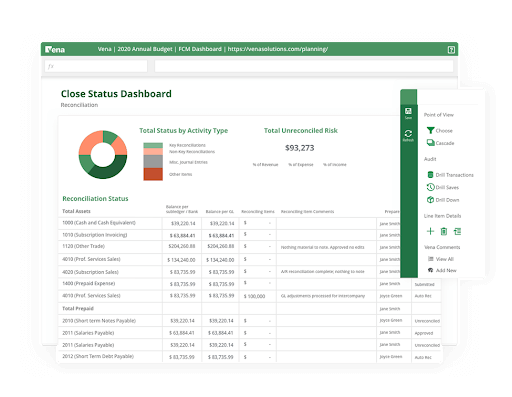
Task: Click the Choose funnel icon
Action: [x=430, y=130]
